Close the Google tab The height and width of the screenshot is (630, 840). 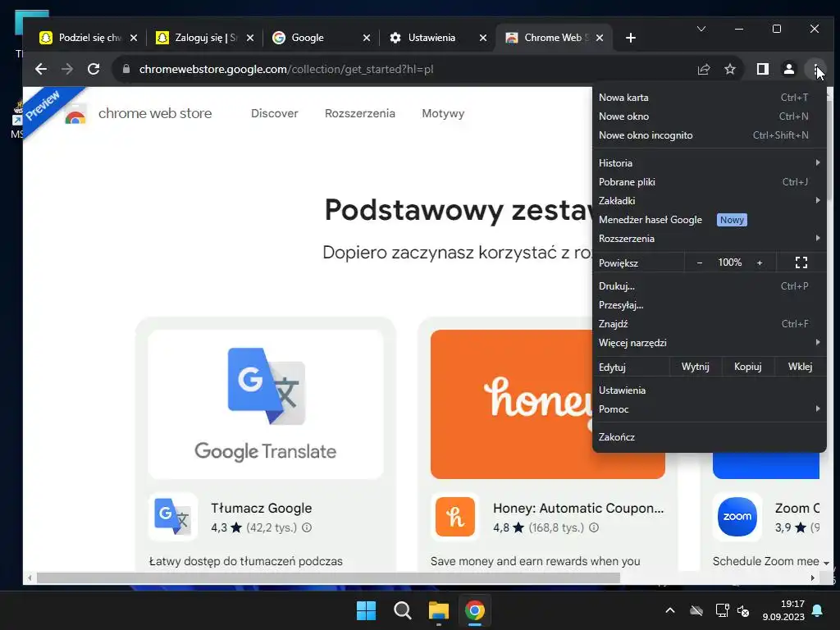367,38
